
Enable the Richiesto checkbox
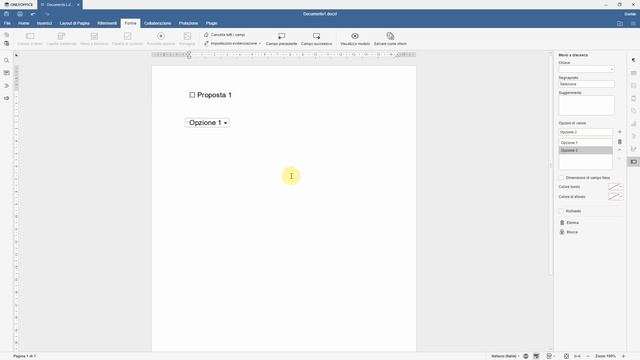pyautogui.click(x=561, y=211)
